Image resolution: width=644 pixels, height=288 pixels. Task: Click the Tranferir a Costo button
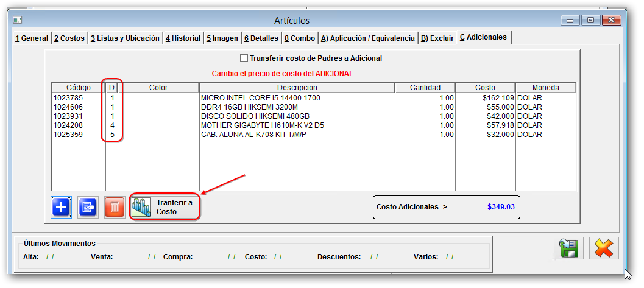pos(165,207)
